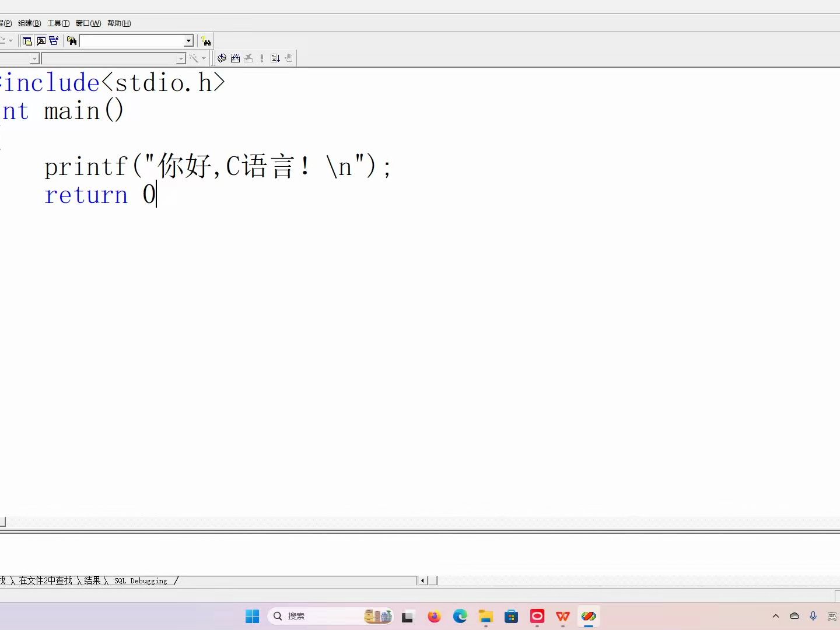Click the Compile icon in build toolbar
The height and width of the screenshot is (630, 840).
(x=222, y=58)
